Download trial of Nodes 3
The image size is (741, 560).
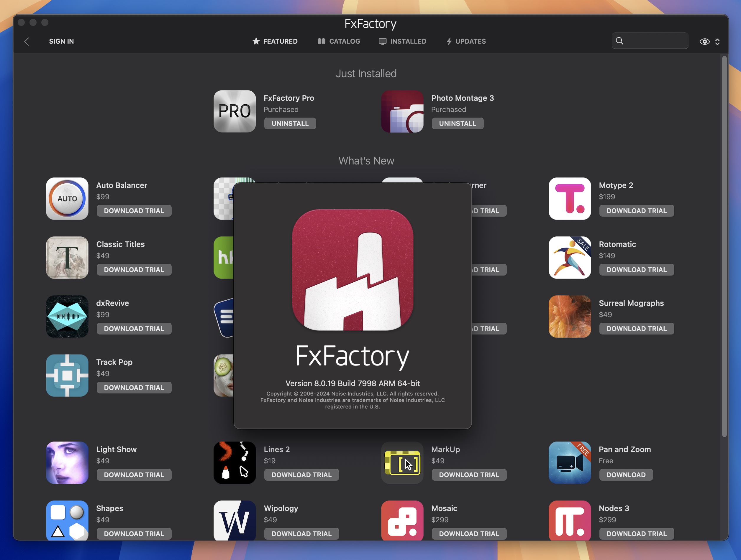point(637,534)
